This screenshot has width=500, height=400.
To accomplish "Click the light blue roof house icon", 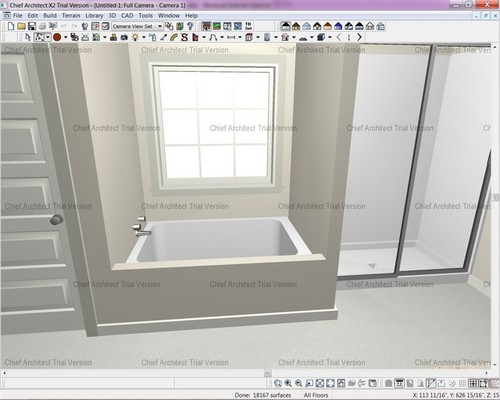I will [307, 26].
